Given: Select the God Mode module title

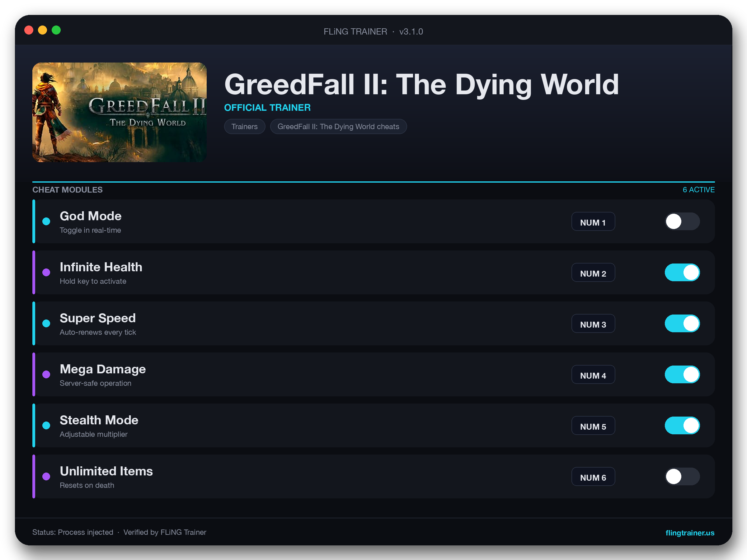Looking at the screenshot, I should tap(91, 216).
